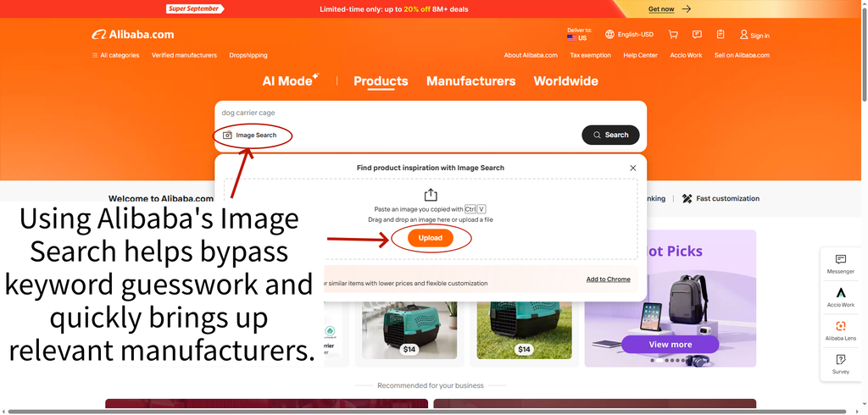This screenshot has height=415, width=868.
Task: Switch to AI Mode tab
Action: (x=291, y=80)
